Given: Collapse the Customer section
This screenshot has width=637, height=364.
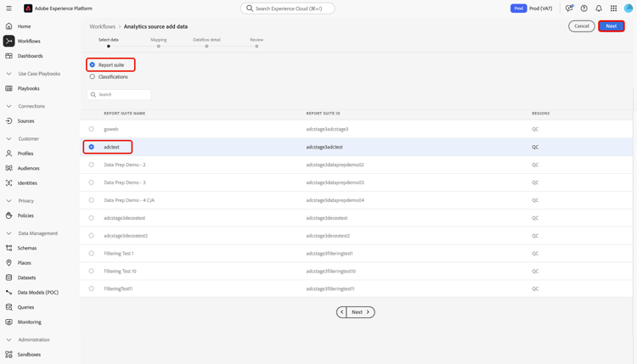Looking at the screenshot, I should pos(9,138).
